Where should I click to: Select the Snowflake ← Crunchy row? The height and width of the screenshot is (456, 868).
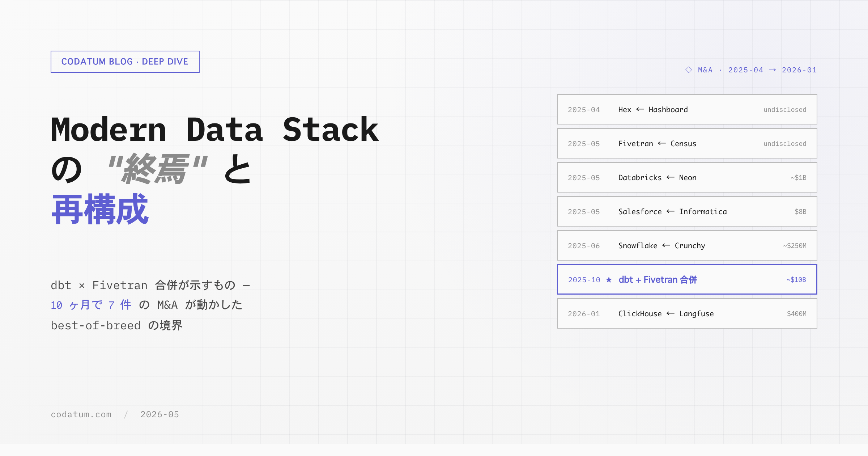pos(687,245)
